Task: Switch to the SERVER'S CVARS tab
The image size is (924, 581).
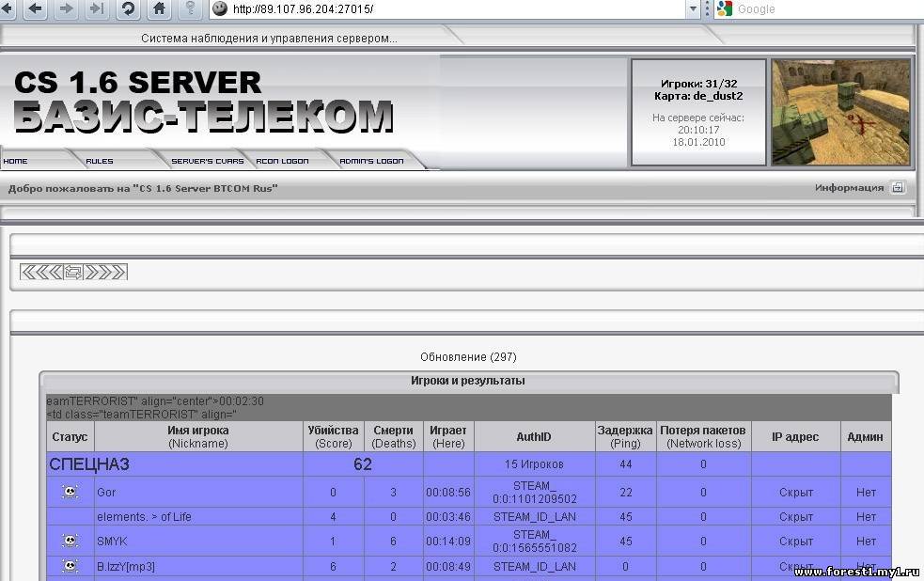Action: [x=207, y=161]
